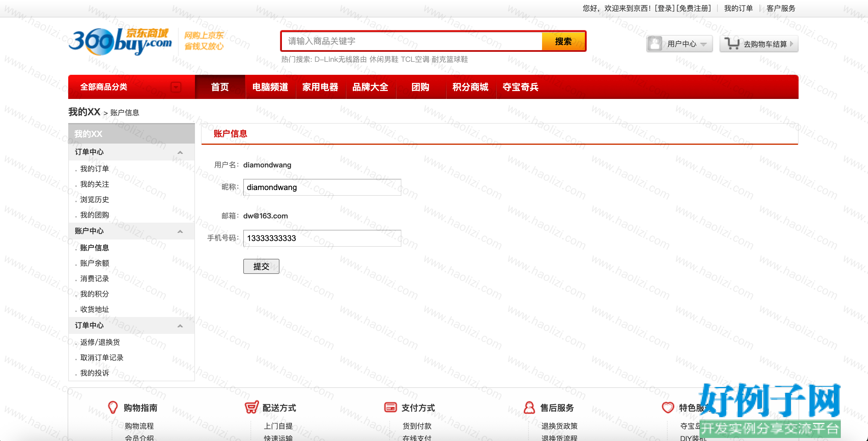The width and height of the screenshot is (868, 441).
Task: Open 我的投诉 in sidebar
Action: (x=94, y=373)
